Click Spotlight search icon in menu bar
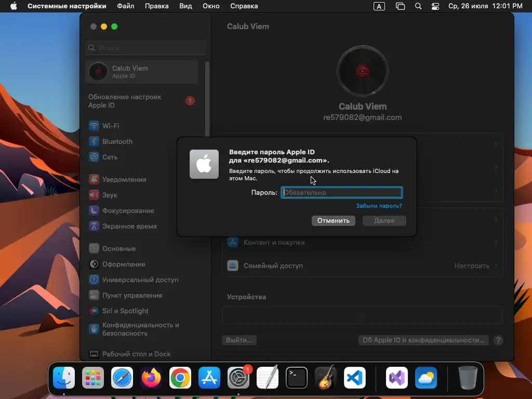Viewport: 532px width, 399px height. 418,6
